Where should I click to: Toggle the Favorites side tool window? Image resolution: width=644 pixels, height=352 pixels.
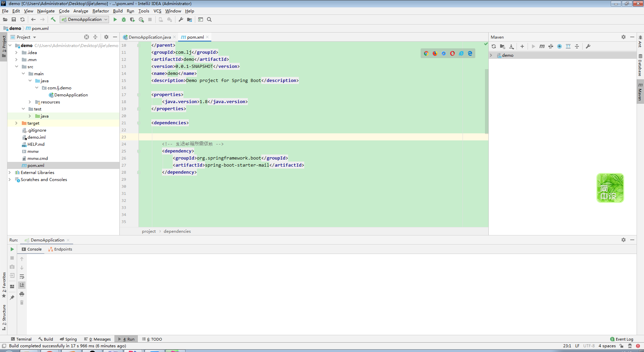tap(4, 285)
